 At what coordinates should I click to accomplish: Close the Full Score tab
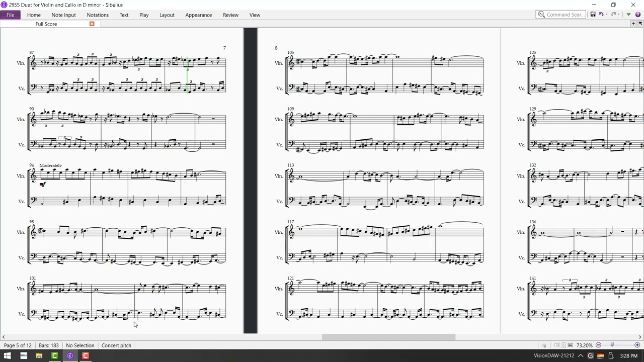click(92, 24)
